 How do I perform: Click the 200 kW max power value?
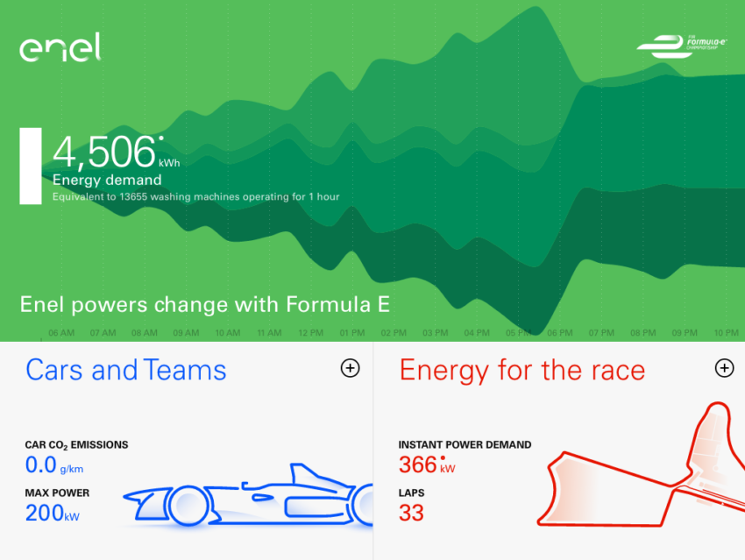click(x=53, y=513)
